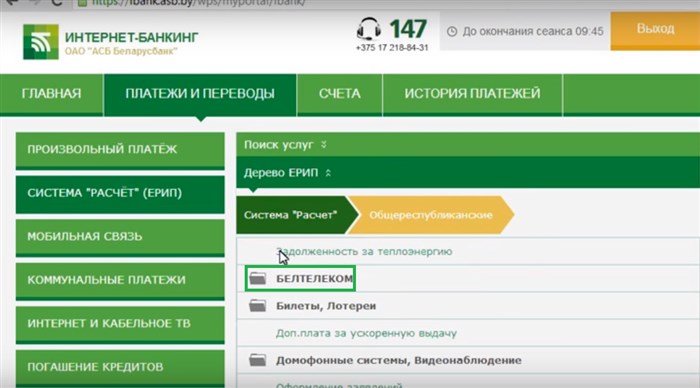Image resolution: width=700 pixels, height=388 pixels.
Task: Open ПОГАШЕНИЕ КРЕДИТОВ sidebar item
Action: (120, 368)
